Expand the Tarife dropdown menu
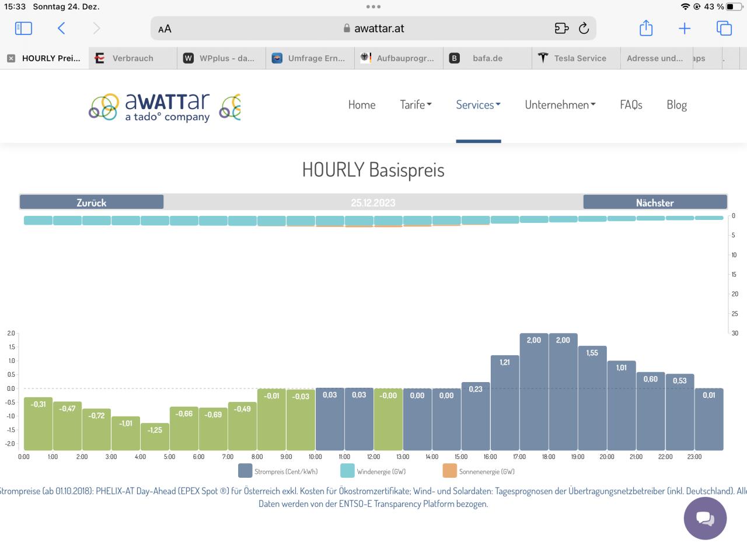The height and width of the screenshot is (560, 747). coord(416,105)
